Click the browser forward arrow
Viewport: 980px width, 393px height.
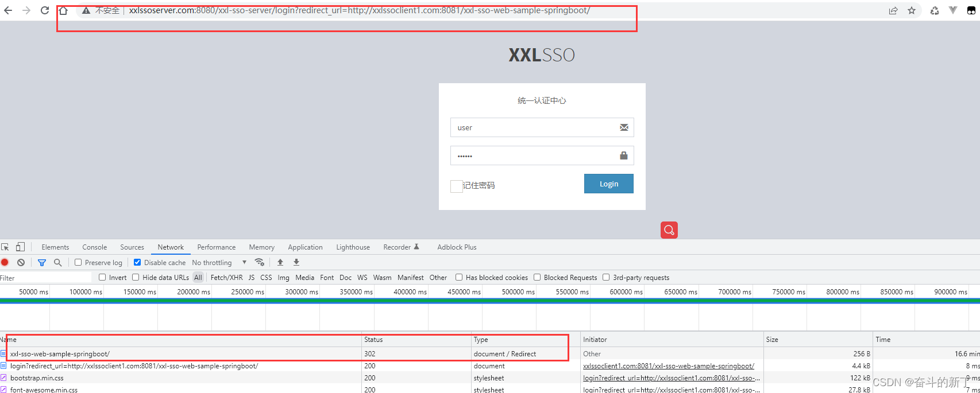(26, 10)
